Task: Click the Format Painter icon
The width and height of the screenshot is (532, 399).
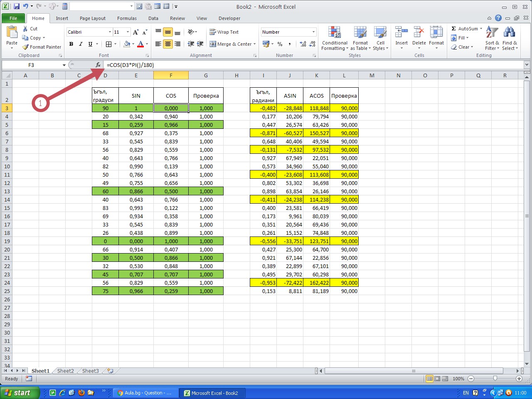Action: coord(26,47)
